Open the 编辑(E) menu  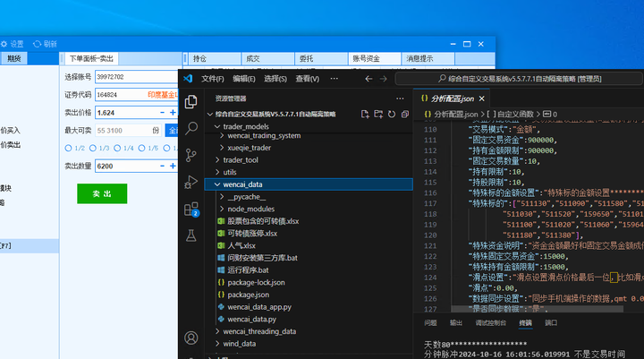[x=244, y=79]
